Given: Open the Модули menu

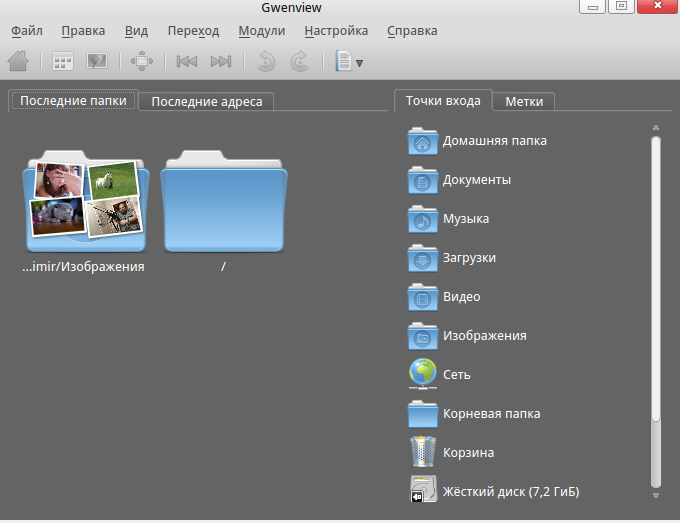Looking at the screenshot, I should coord(262,31).
